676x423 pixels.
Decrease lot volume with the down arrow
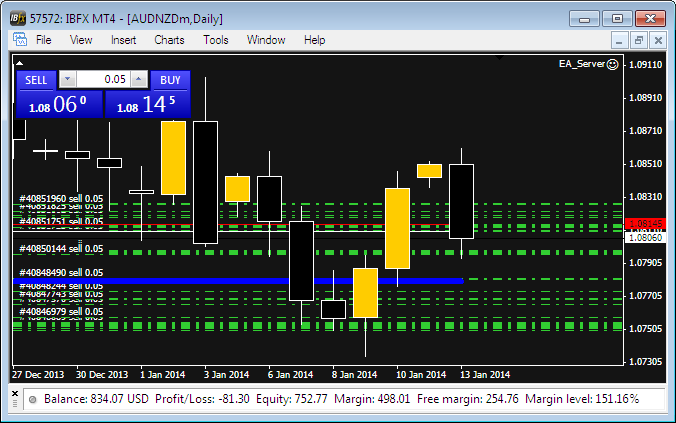click(67, 79)
